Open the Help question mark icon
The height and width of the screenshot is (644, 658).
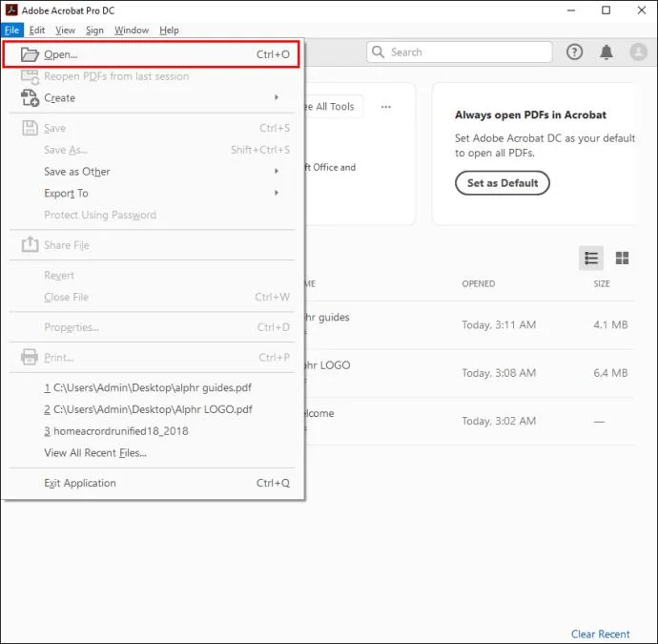point(574,52)
